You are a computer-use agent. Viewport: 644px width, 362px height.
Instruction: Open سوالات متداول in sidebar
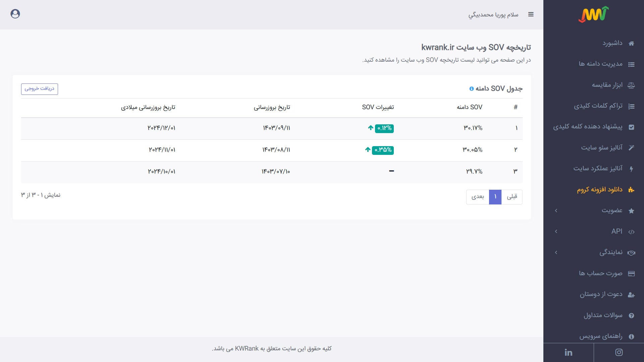[x=603, y=315]
